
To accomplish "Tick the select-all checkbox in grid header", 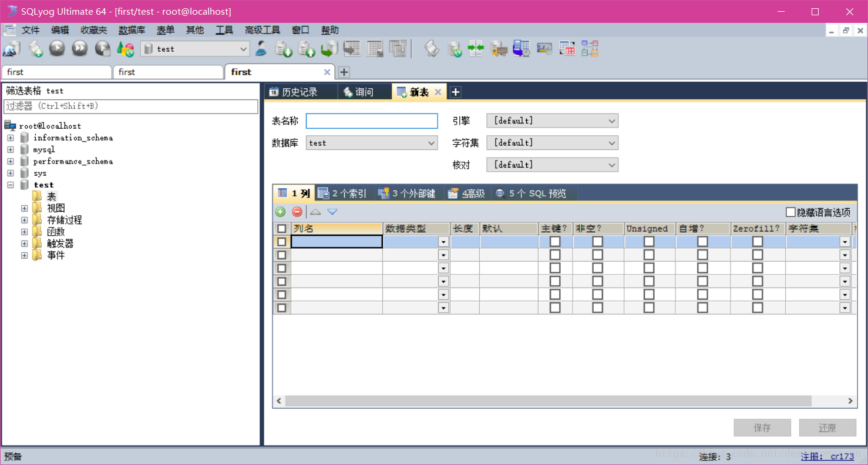I will pos(282,229).
